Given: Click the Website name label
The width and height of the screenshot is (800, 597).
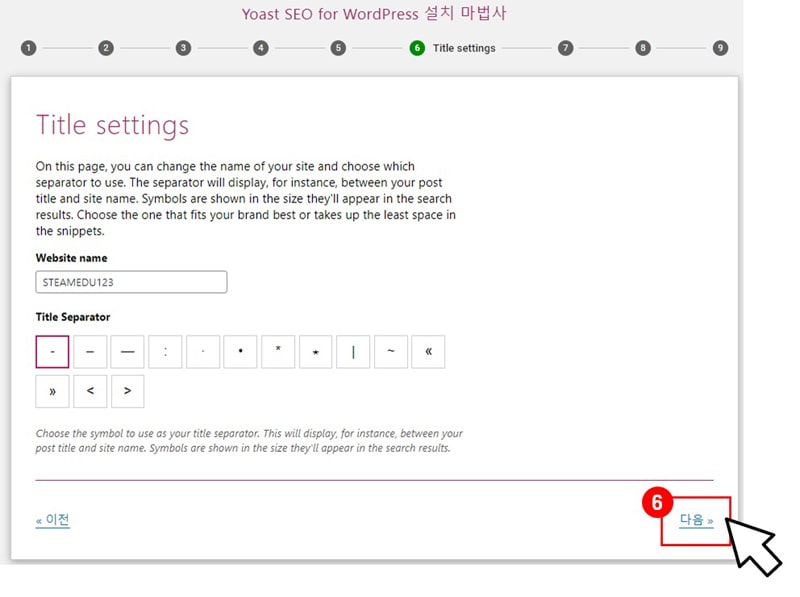Looking at the screenshot, I should click(x=71, y=258).
